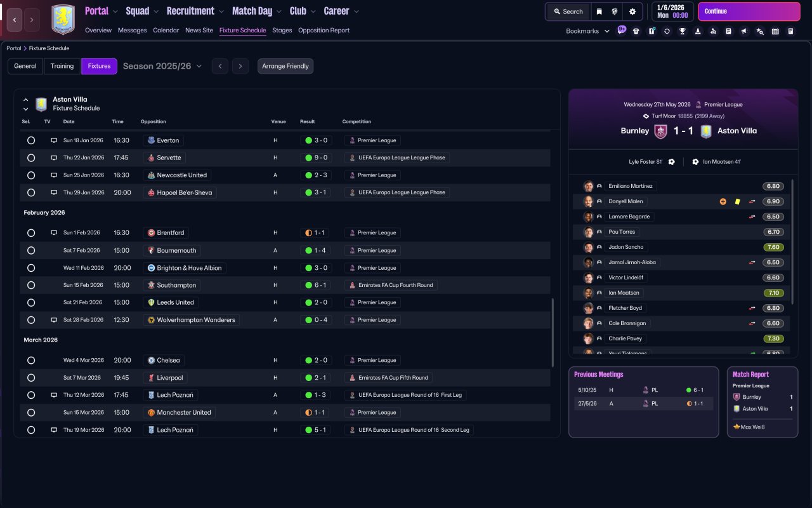Click the shirt icon in shortcuts bar
The image size is (812, 508).
(x=636, y=31)
